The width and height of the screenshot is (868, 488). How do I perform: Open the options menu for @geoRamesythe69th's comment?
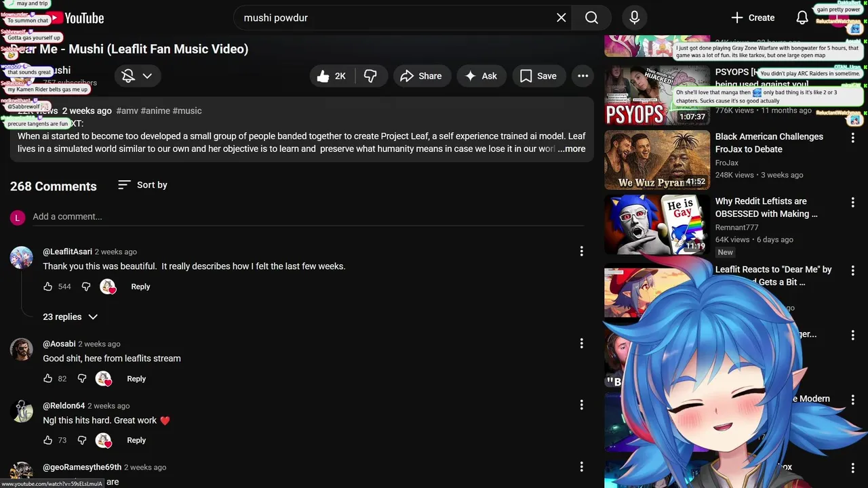581,466
